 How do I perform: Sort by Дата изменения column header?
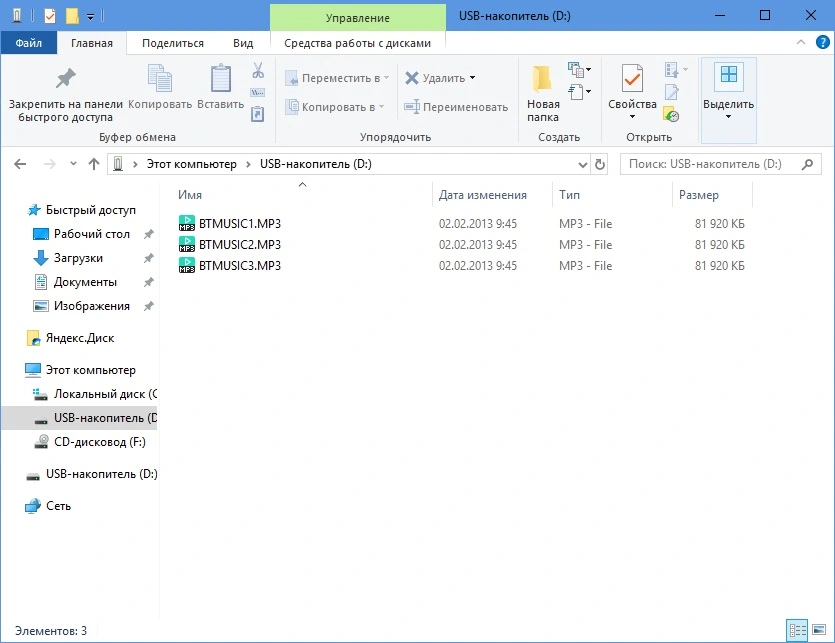[493, 194]
